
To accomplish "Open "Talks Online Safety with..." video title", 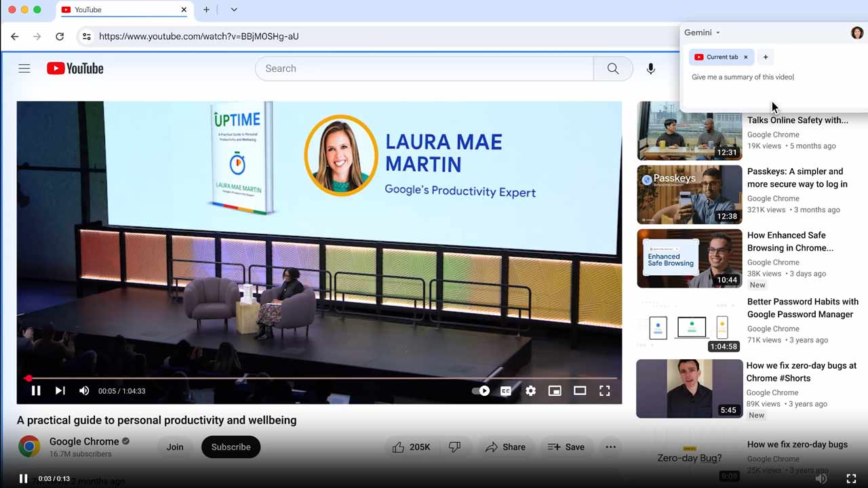I will click(797, 120).
